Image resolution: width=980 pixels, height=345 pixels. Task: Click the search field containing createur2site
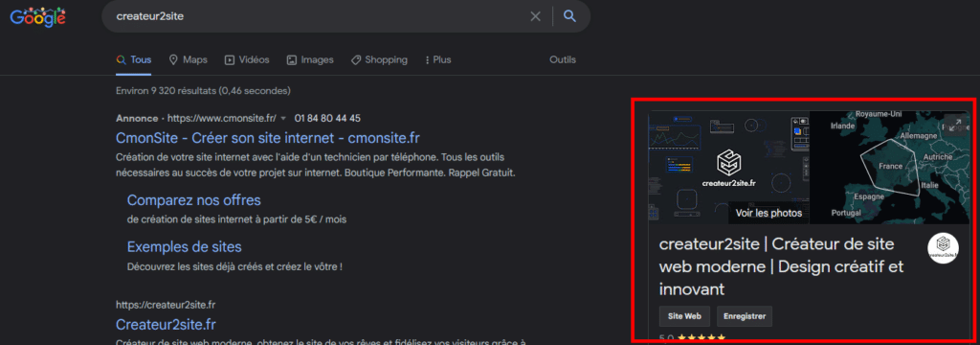click(x=345, y=16)
